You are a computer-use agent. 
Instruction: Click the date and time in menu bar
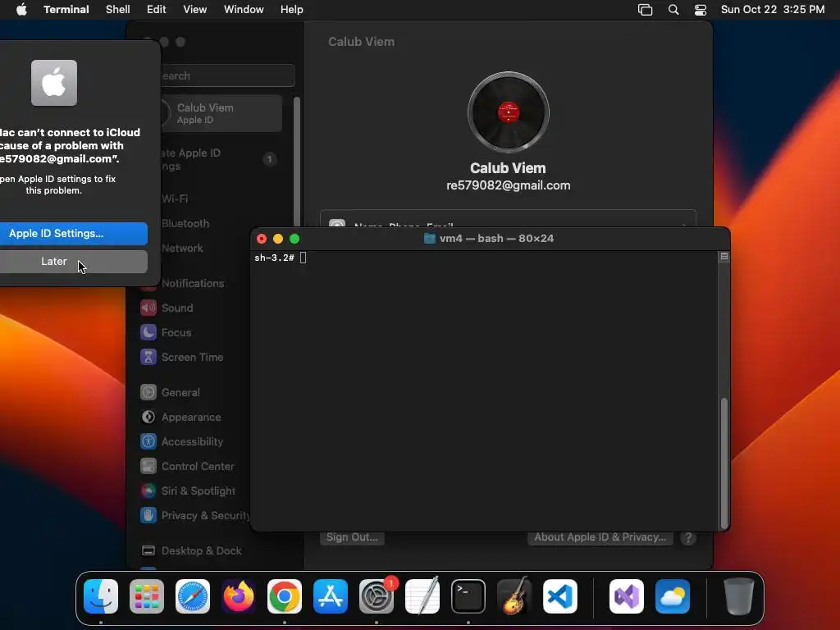click(773, 10)
